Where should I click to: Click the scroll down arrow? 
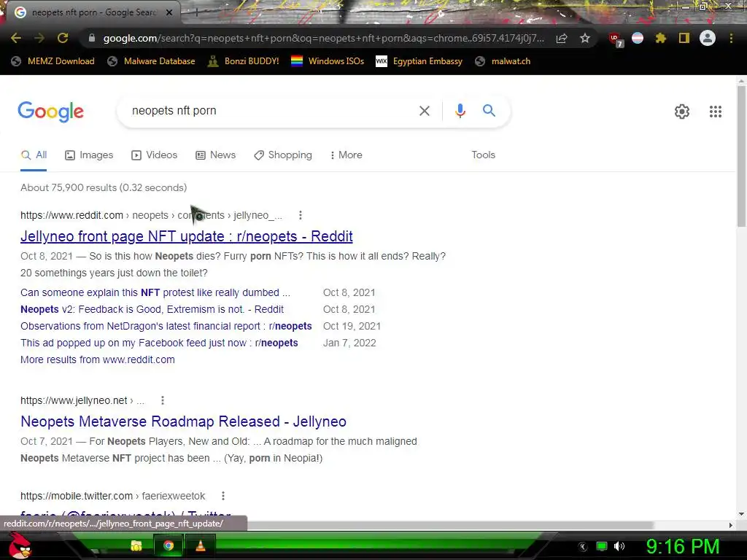[741, 514]
